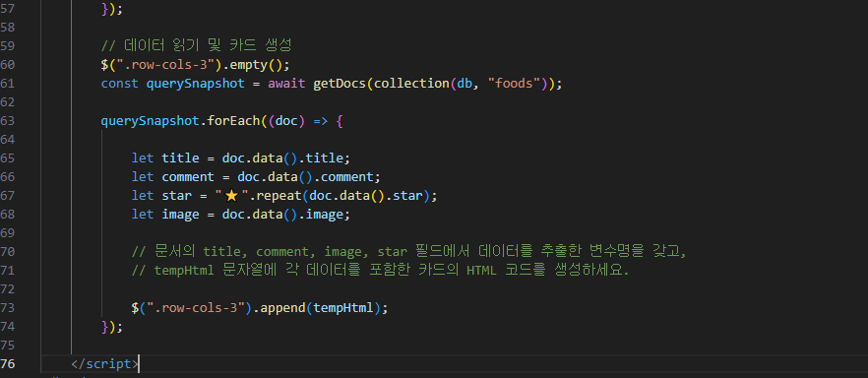Click line number 73 in the gutter
Screen dimensions: 868x378
(x=7, y=308)
